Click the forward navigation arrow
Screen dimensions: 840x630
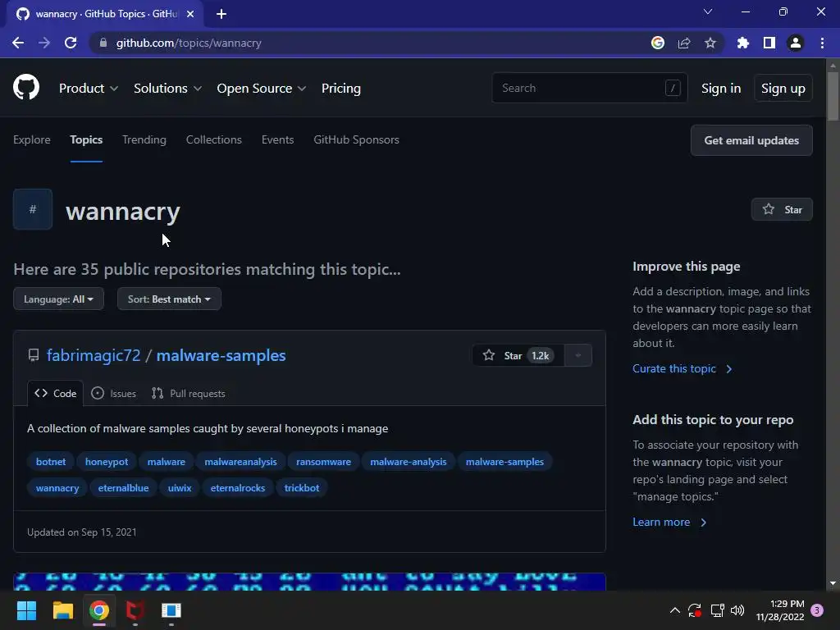click(44, 43)
